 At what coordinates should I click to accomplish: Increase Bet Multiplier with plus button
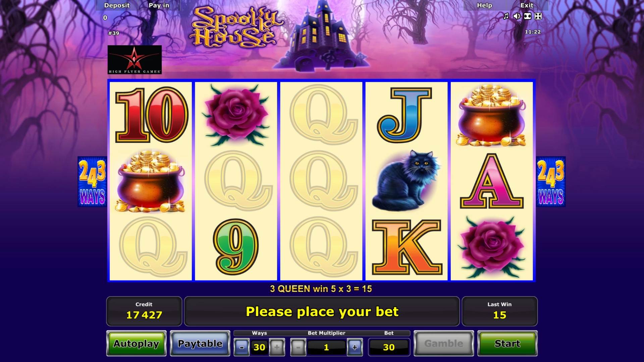tap(355, 347)
